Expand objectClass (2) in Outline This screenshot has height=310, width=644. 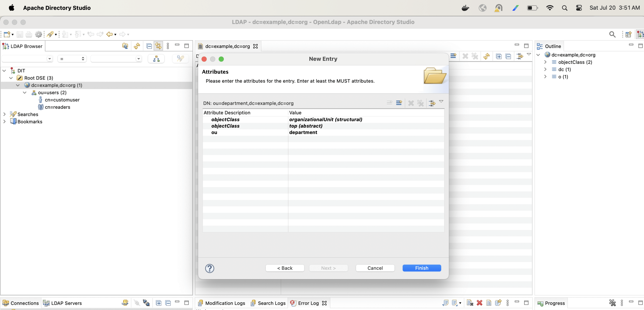tap(545, 62)
